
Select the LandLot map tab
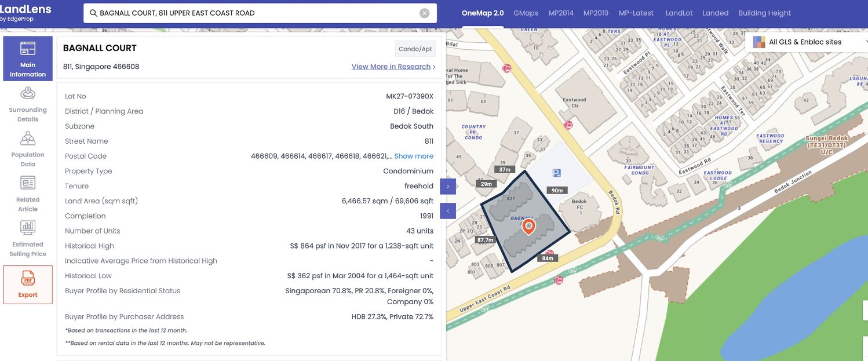pyautogui.click(x=679, y=13)
